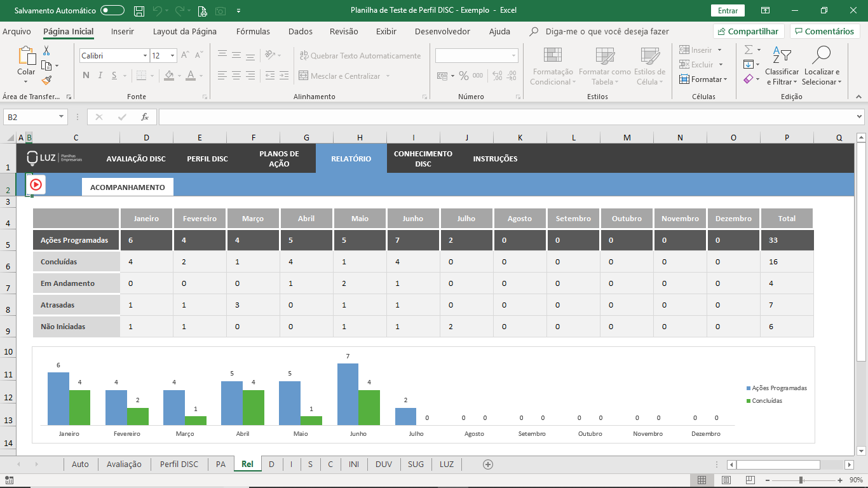868x488 pixels.
Task: Click the red play button in cell B2
Action: click(x=36, y=184)
